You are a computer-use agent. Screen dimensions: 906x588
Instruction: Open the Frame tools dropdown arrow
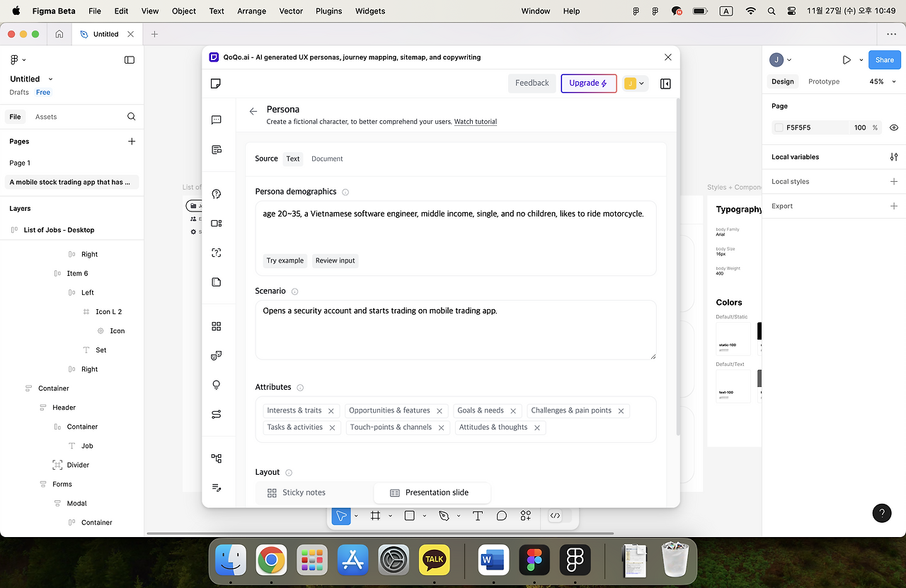point(390,516)
